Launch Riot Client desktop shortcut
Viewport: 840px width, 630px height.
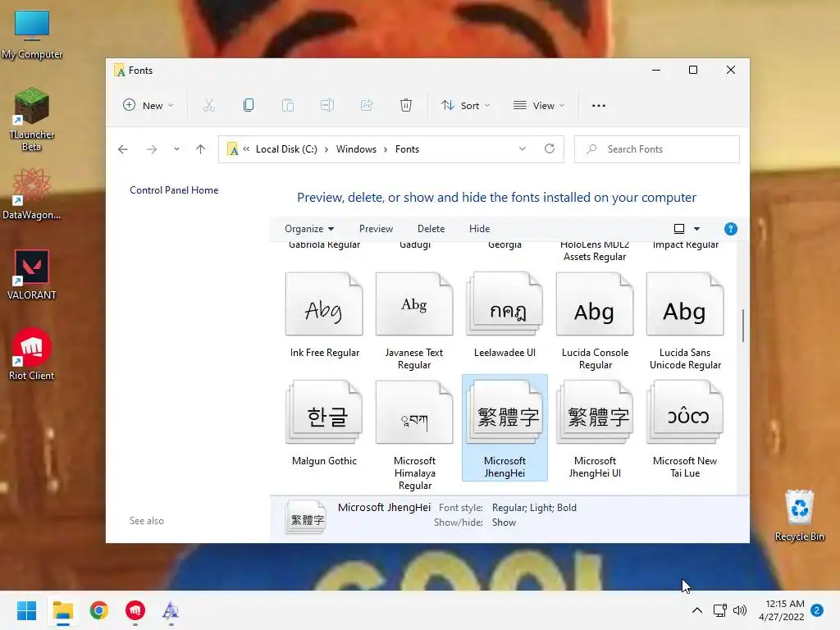(32, 354)
